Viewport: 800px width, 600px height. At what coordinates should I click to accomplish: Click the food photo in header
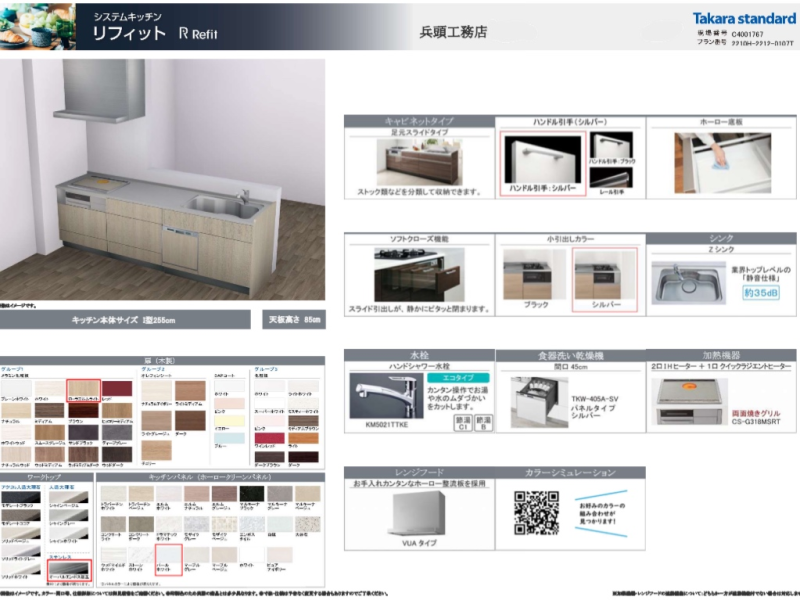[38, 26]
